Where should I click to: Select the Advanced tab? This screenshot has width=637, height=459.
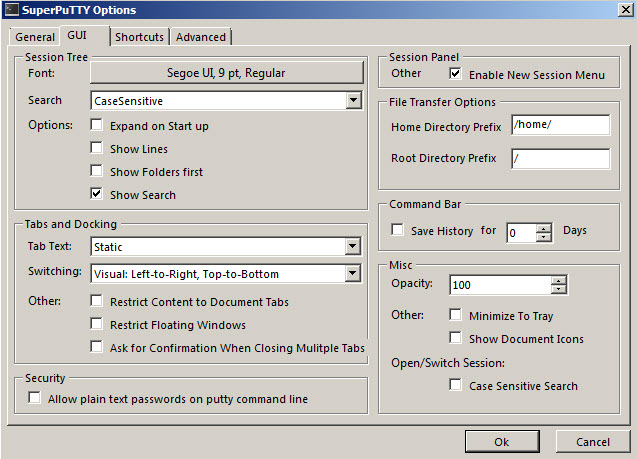201,37
